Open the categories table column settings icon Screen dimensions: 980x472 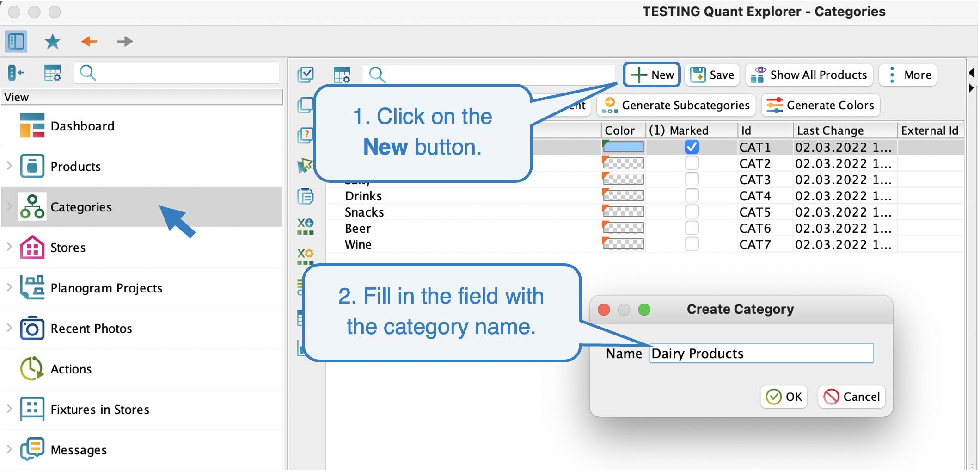pyautogui.click(x=342, y=75)
